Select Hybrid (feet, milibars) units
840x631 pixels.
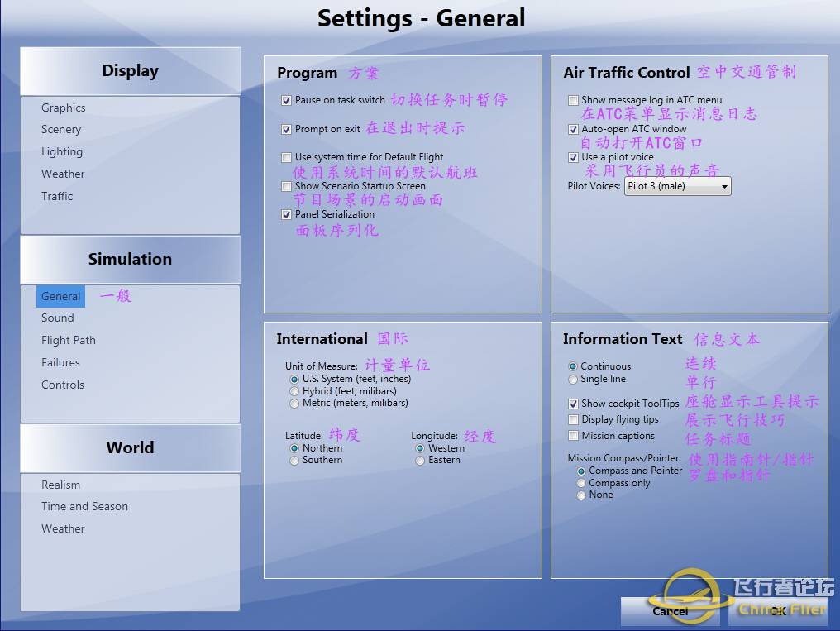click(x=294, y=391)
